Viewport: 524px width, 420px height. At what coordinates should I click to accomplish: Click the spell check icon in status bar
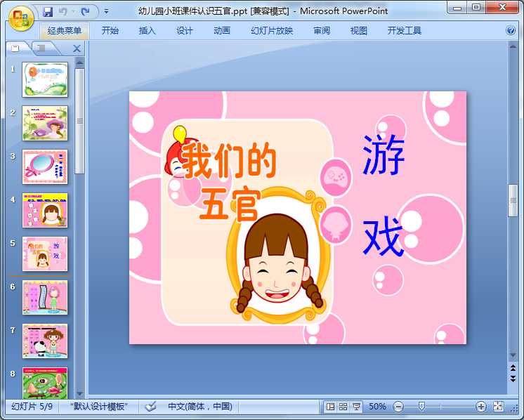[x=150, y=407]
